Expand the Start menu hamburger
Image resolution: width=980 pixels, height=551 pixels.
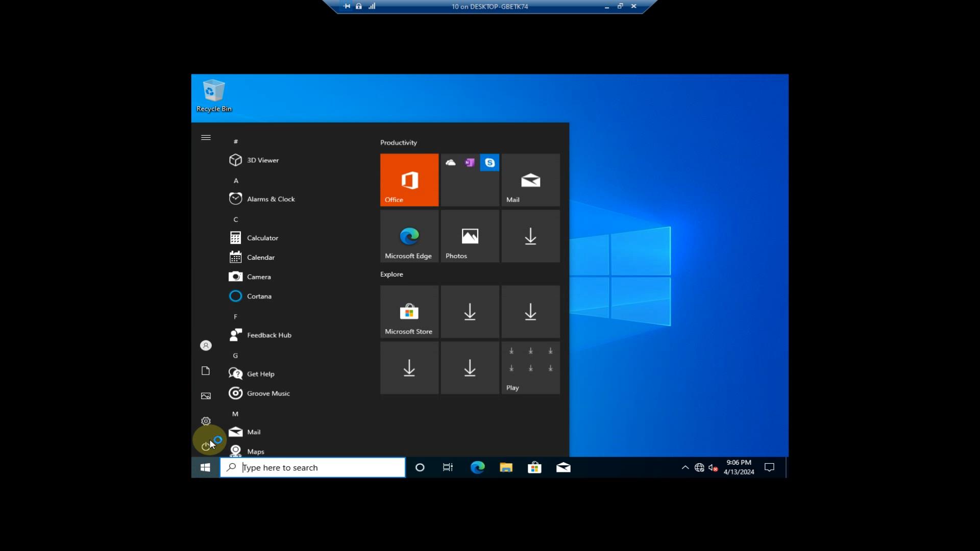pos(206,138)
